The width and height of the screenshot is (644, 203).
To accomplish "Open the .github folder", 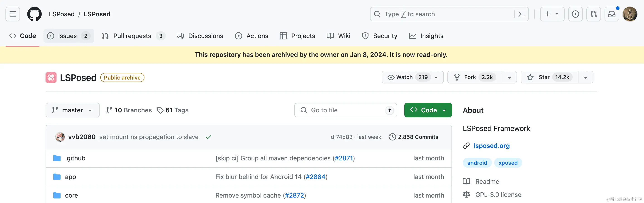I will [75, 158].
